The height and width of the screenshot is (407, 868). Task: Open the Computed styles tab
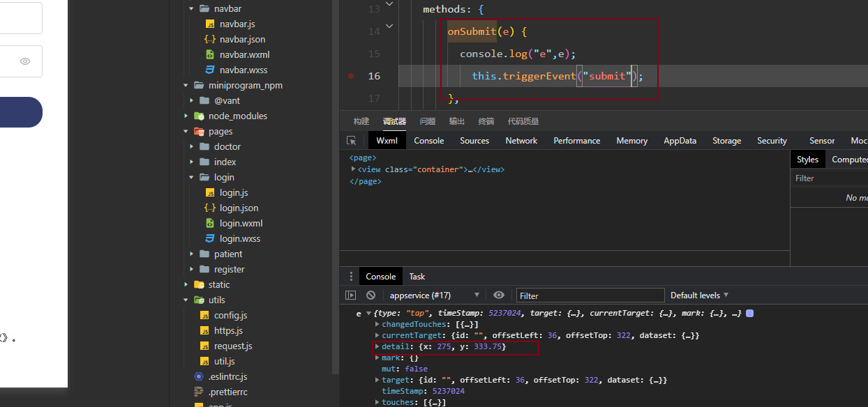click(x=848, y=160)
